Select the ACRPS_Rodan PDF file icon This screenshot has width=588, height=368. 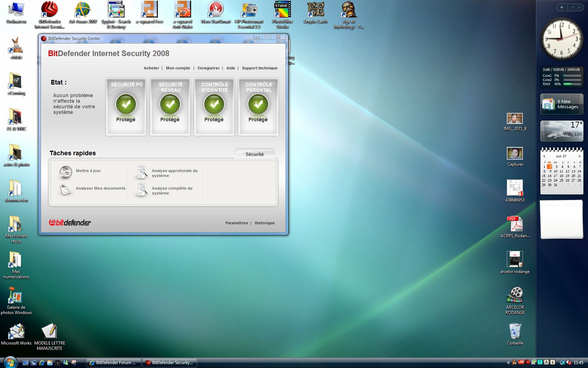pos(515,227)
